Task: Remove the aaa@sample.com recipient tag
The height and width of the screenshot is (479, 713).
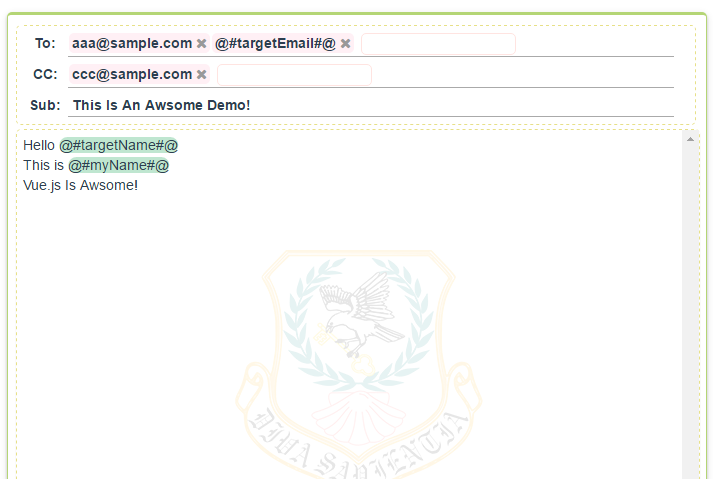Action: click(201, 44)
